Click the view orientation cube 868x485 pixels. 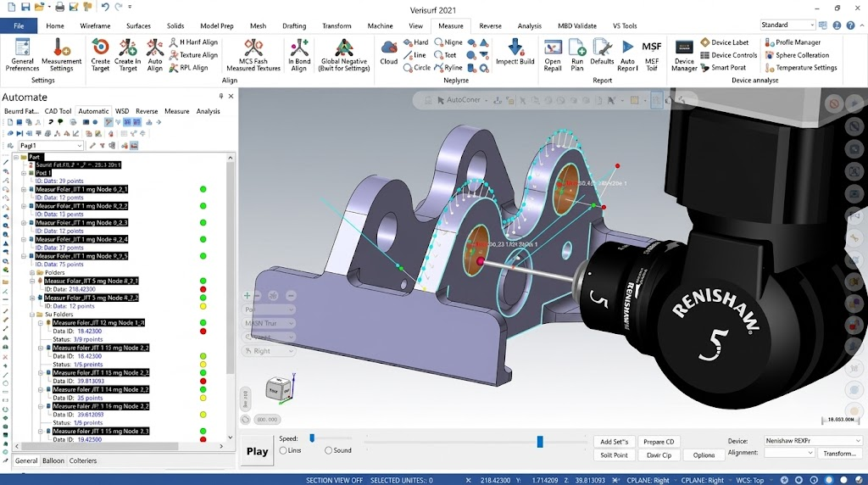pyautogui.click(x=278, y=388)
